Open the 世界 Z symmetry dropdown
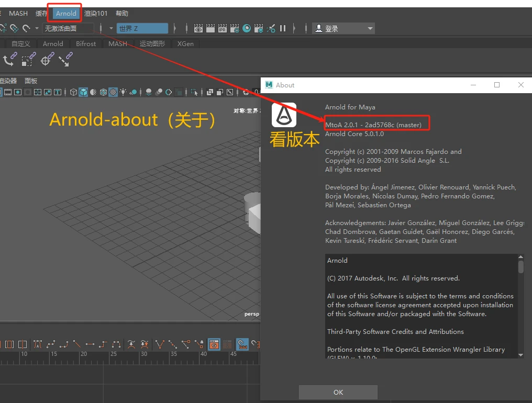The image size is (532, 403). pos(142,28)
